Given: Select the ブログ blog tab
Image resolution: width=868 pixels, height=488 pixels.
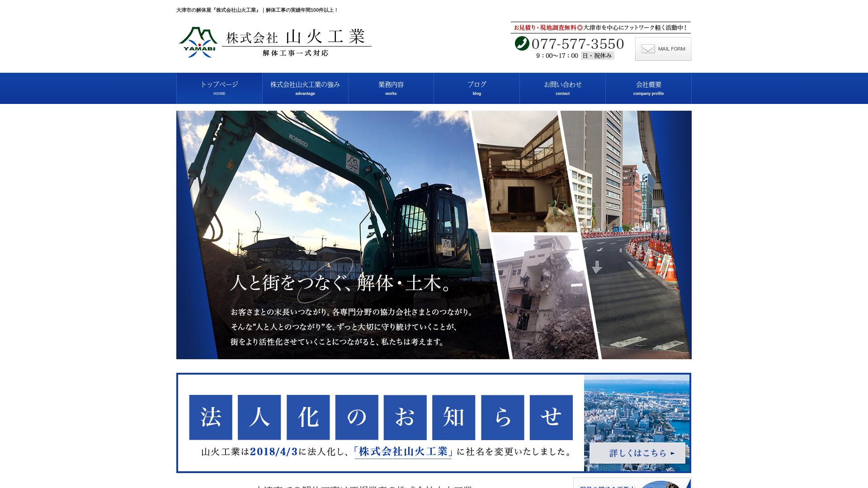Looking at the screenshot, I should click(476, 88).
